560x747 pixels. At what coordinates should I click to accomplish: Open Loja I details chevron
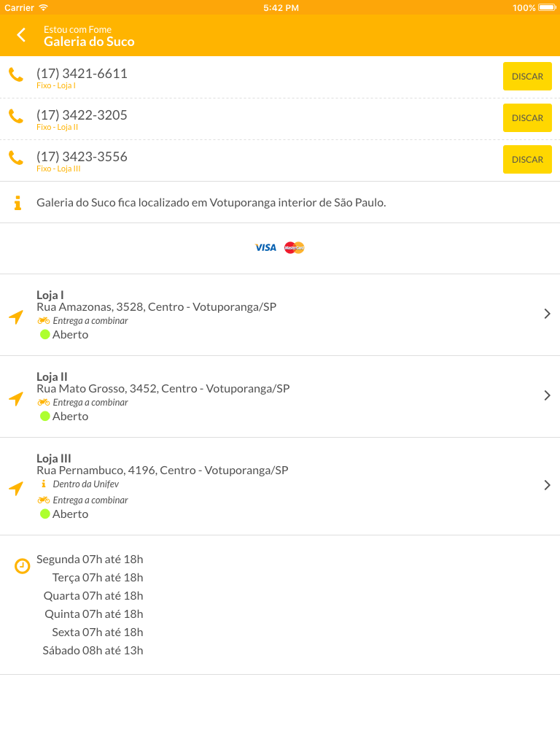(x=547, y=314)
